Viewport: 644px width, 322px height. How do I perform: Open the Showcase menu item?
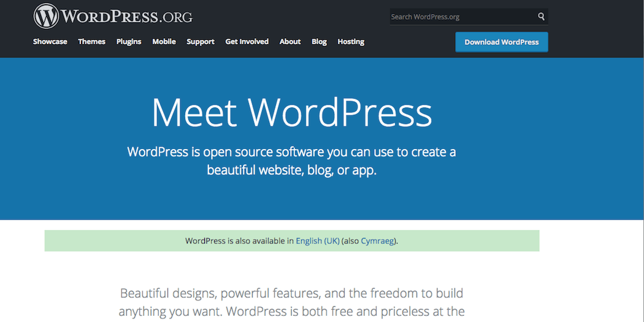[50, 42]
